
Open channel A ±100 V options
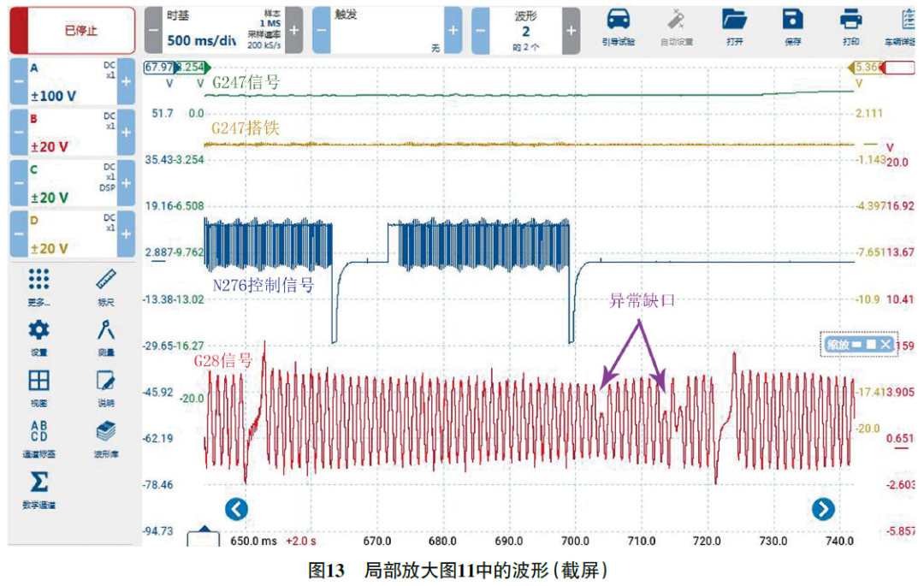pyautogui.click(x=72, y=81)
